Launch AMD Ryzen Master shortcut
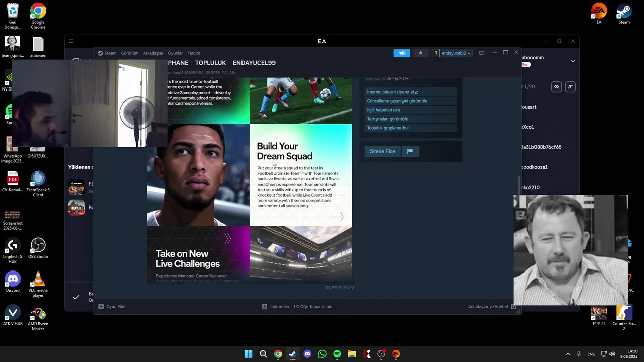The image size is (644, 362). (38, 318)
